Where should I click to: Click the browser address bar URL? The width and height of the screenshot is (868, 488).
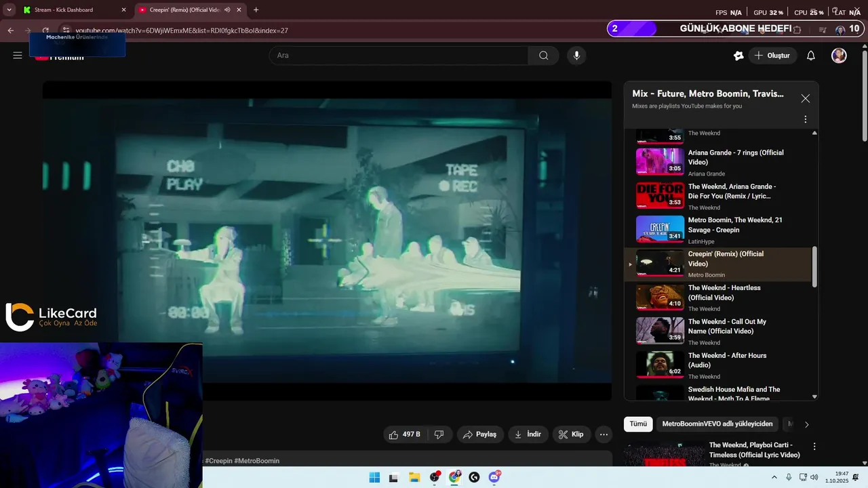pos(182,30)
